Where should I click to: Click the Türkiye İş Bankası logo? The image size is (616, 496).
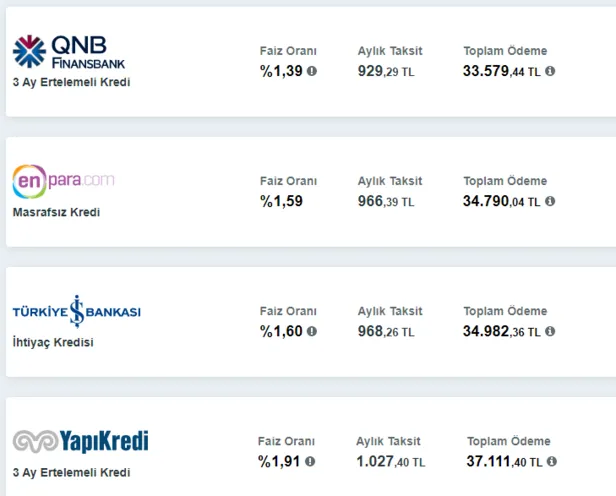click(x=76, y=312)
